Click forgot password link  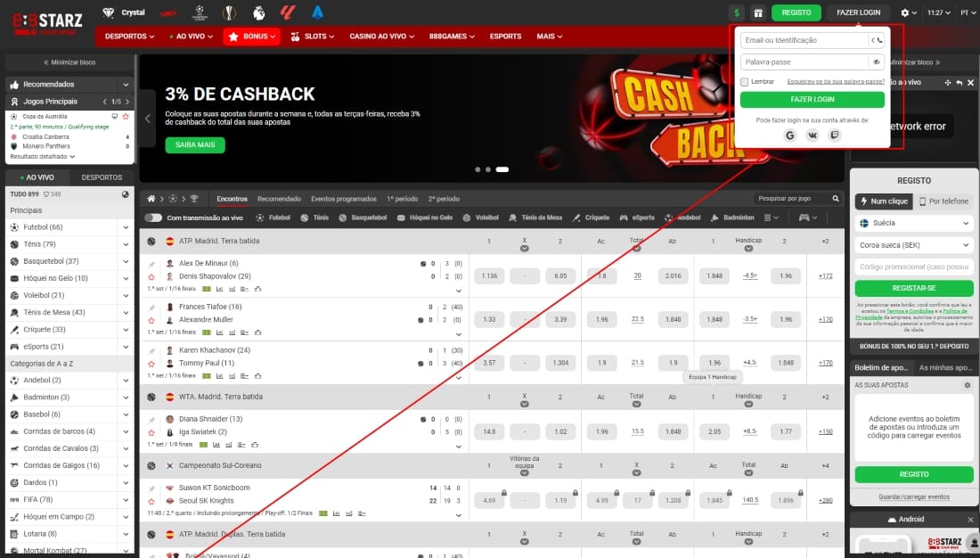click(x=836, y=82)
